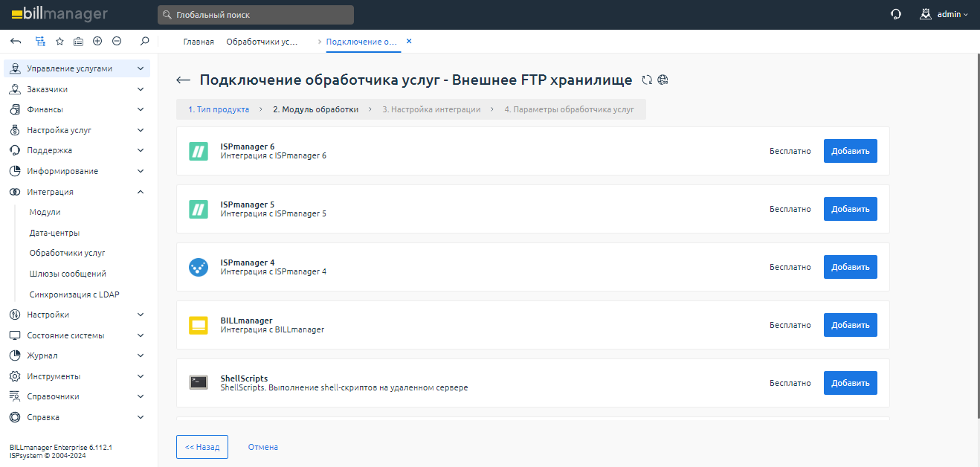Expand the Поддержка section chevron
Screen dimensions: 980x467
(141, 150)
